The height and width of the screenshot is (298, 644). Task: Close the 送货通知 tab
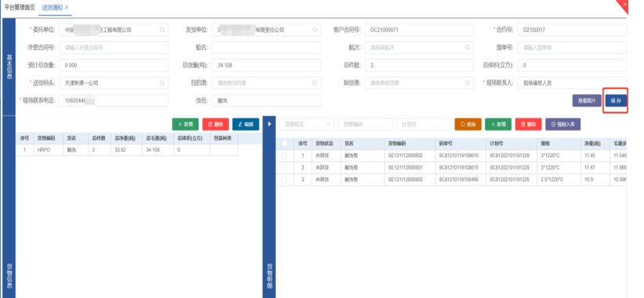point(67,7)
